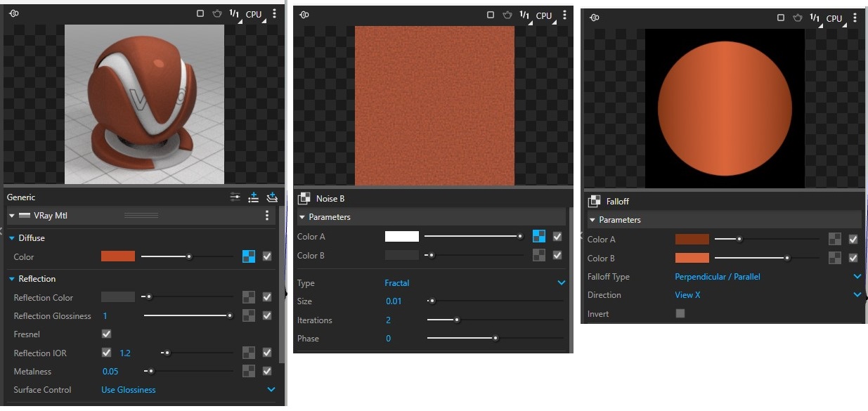868x411 pixels.
Task: Collapse the Diffuse section
Action: pyautogui.click(x=12, y=238)
